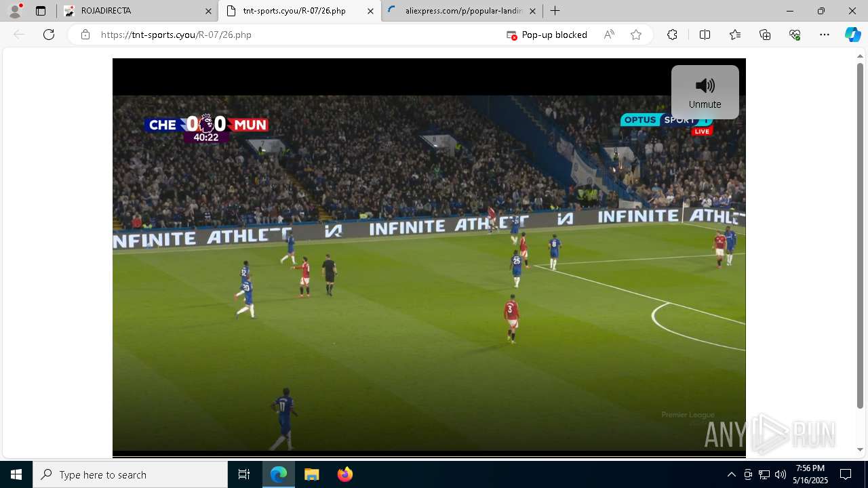Open the Extensions menu
Image resolution: width=868 pixels, height=488 pixels.
672,35
